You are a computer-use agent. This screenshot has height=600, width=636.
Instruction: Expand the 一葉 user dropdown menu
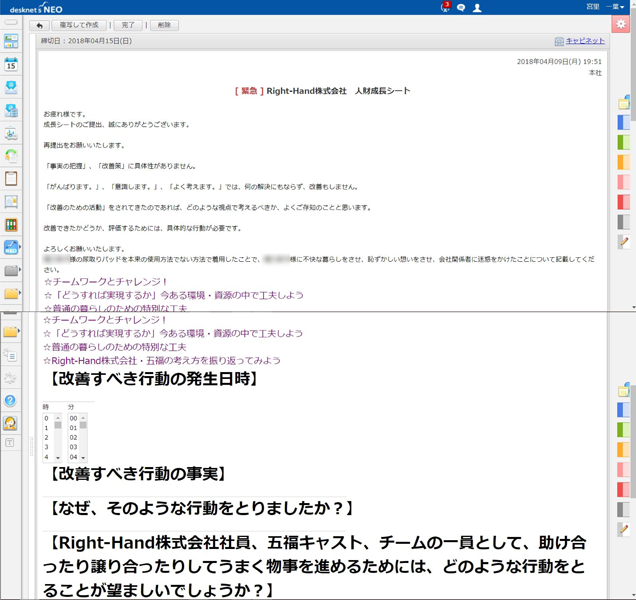618,7
